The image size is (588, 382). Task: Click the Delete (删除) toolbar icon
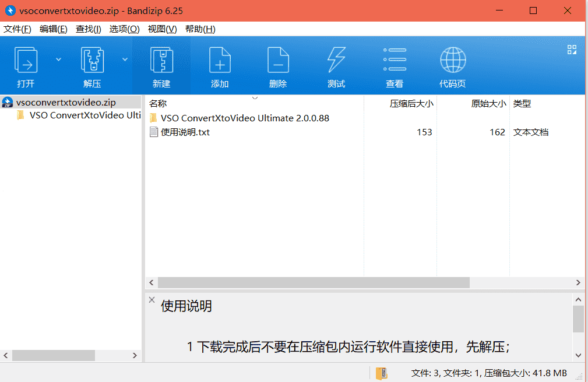click(x=278, y=60)
